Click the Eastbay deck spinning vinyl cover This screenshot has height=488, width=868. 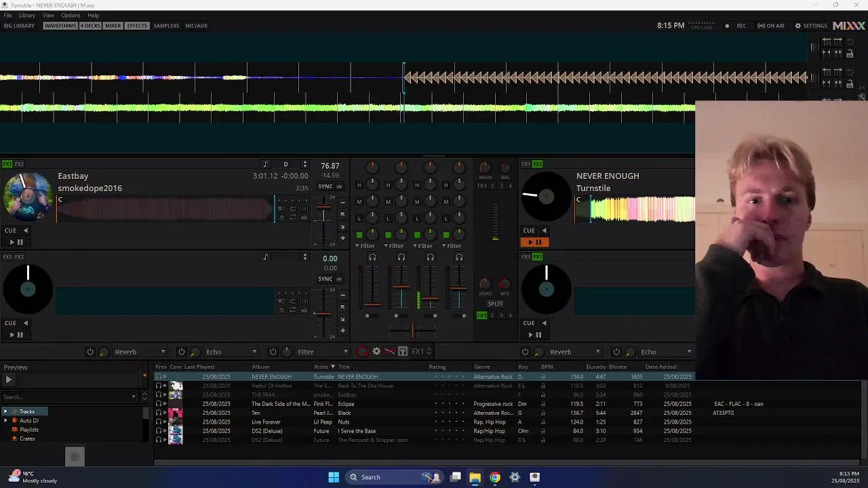coord(28,197)
